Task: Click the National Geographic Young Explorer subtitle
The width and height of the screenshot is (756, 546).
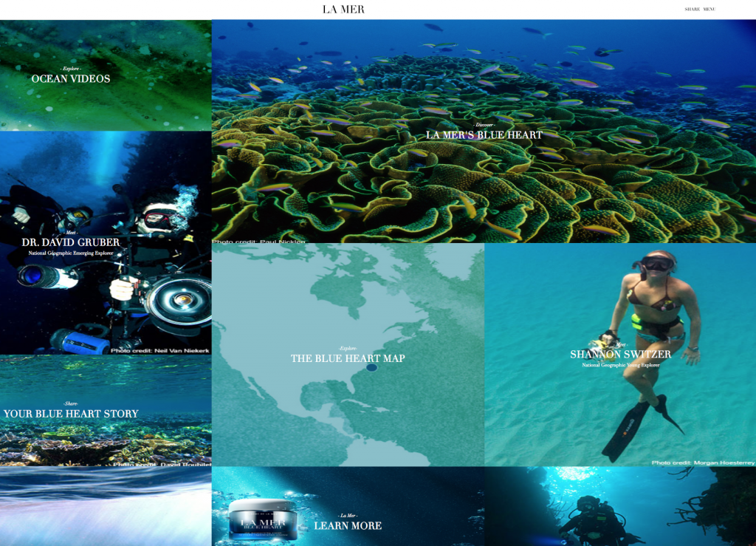Action: click(x=620, y=365)
